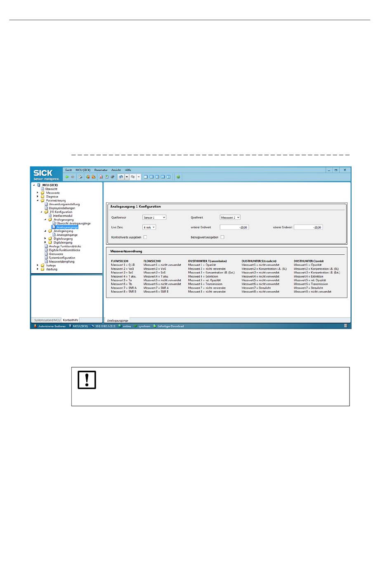392x573 pixels.
Task: Select Analoge Funktionsblöcke tree item
Action: (x=65, y=246)
